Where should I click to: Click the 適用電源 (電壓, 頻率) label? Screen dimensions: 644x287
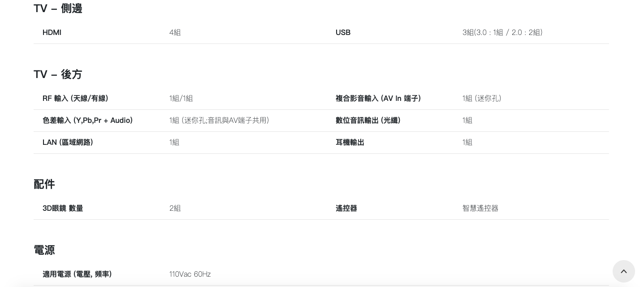77,274
